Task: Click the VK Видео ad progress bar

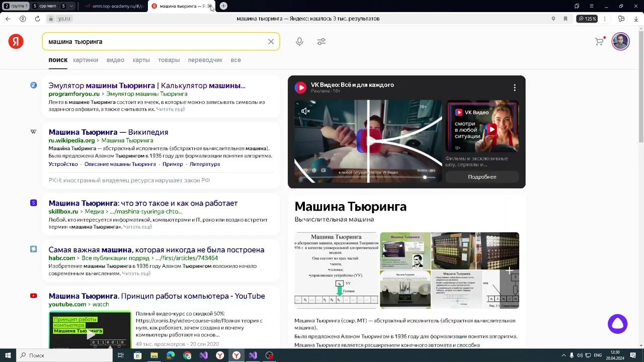Action: point(368,177)
